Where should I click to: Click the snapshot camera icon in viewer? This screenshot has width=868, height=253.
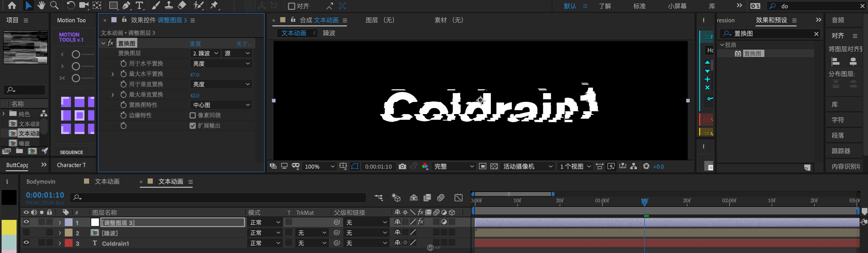point(402,166)
